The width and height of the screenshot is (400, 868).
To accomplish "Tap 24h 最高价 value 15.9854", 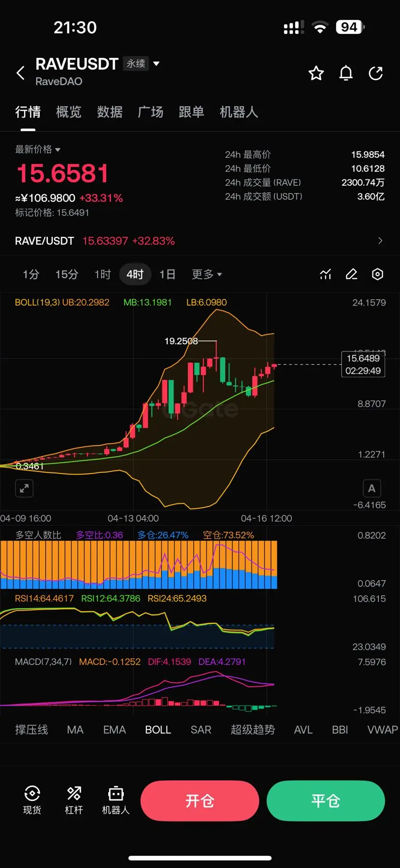I will (x=368, y=155).
